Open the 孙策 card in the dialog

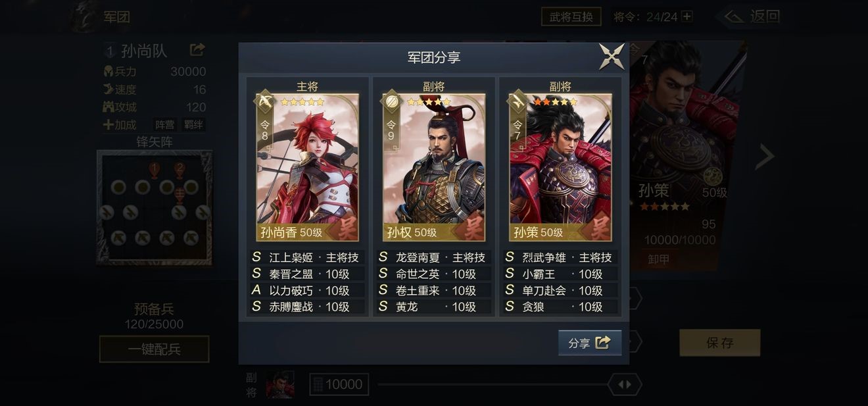[x=560, y=168]
